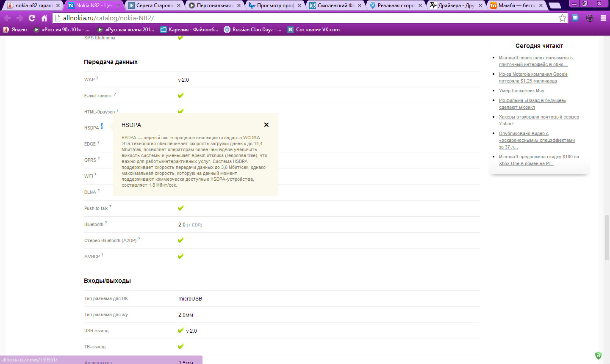Click the 'Передача данных' section heading
The width and height of the screenshot is (610, 364).
111,62
